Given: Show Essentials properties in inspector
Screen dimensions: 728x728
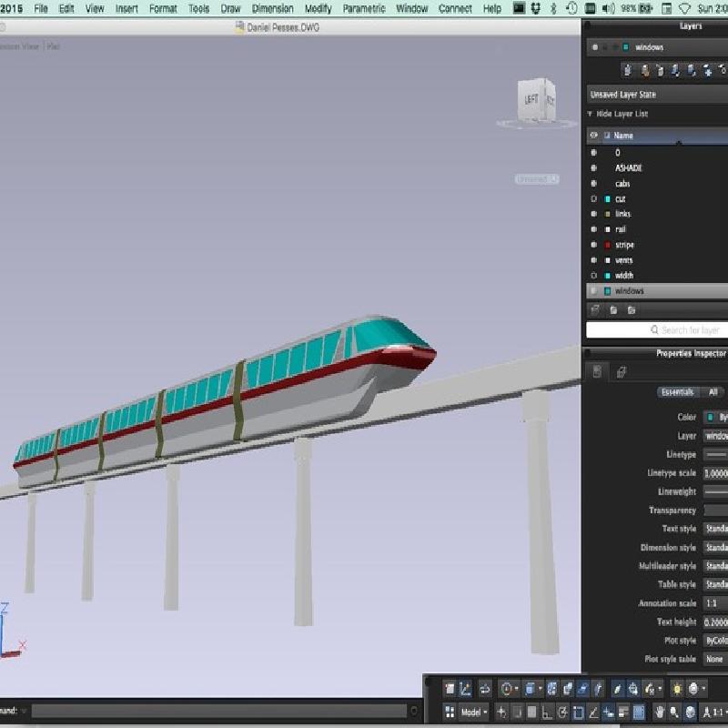Looking at the screenshot, I should pos(677,392).
